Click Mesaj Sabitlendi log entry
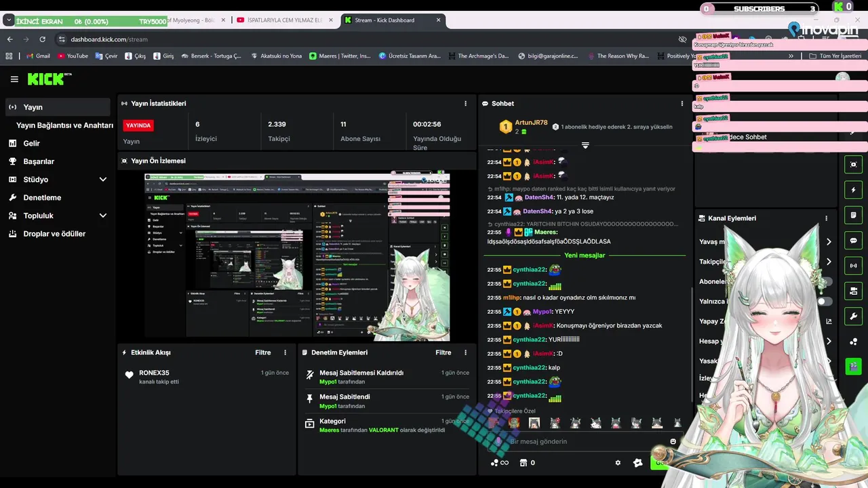 387,401
